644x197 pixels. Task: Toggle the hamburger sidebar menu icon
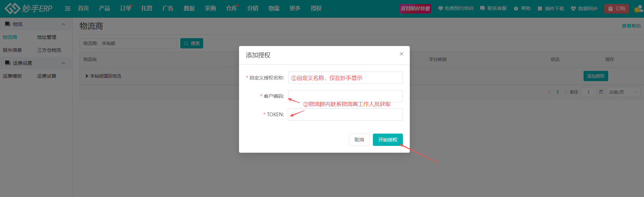pos(68,9)
